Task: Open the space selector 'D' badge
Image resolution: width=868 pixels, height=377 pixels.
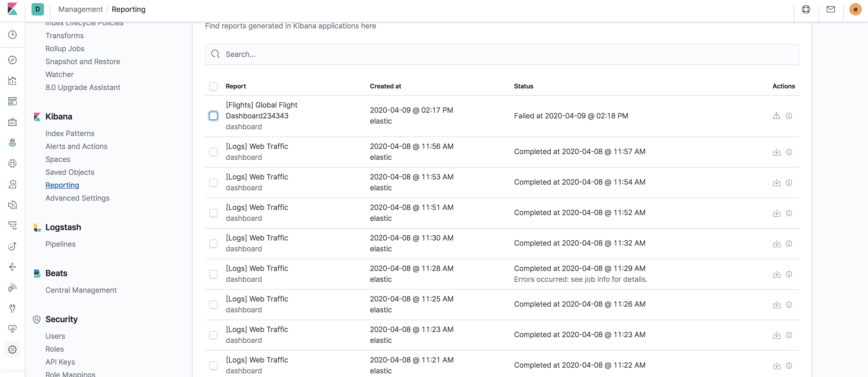Action: coord(38,10)
